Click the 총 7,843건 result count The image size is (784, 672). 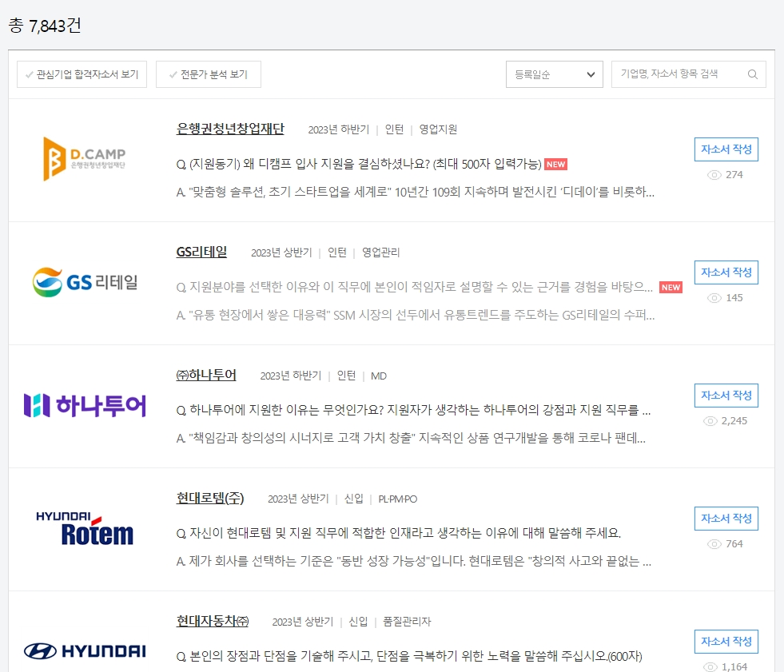(45, 25)
